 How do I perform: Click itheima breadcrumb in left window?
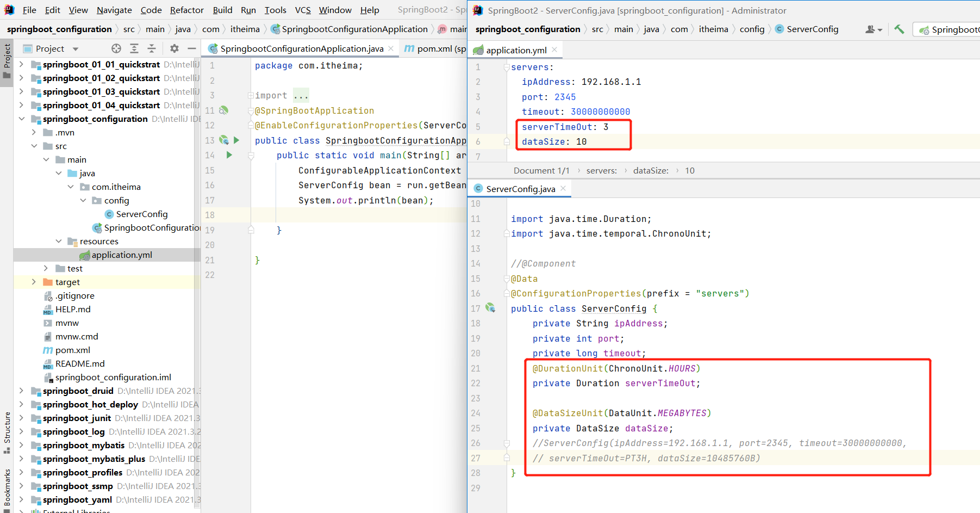[245, 29]
